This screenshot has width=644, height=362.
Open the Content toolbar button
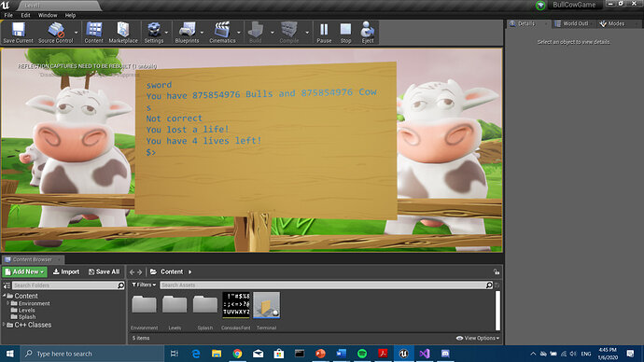[94, 33]
